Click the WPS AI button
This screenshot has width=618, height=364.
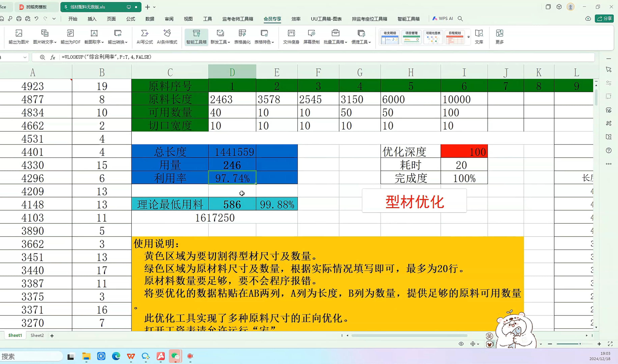click(443, 19)
